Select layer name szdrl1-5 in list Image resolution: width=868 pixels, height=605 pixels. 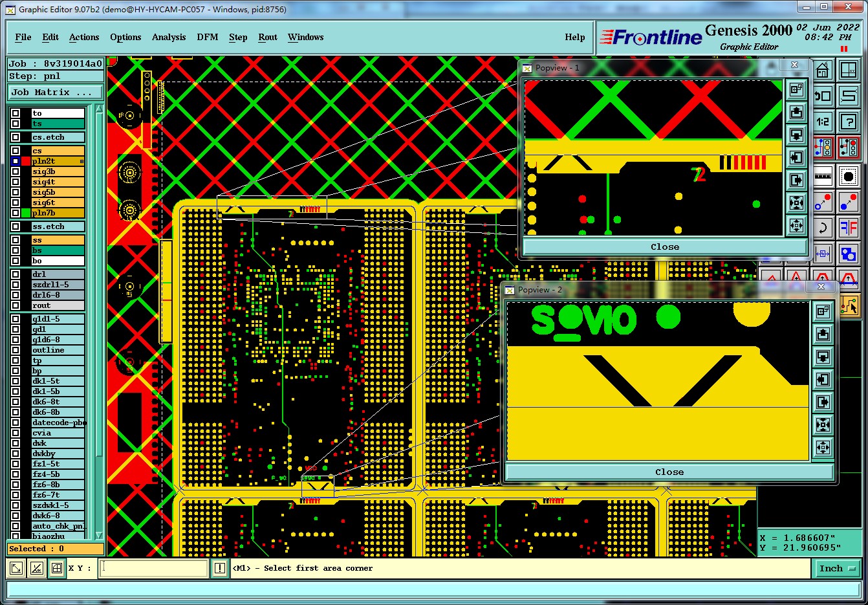point(58,285)
